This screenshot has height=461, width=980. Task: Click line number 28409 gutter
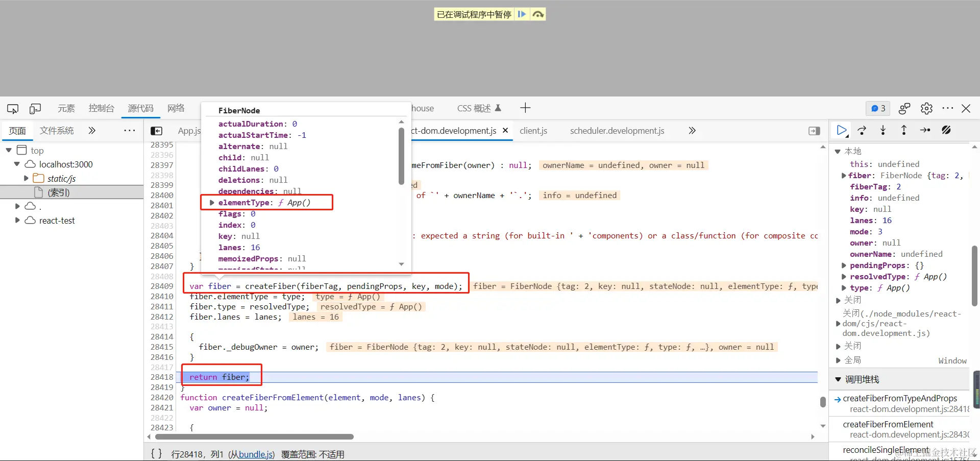(x=162, y=286)
